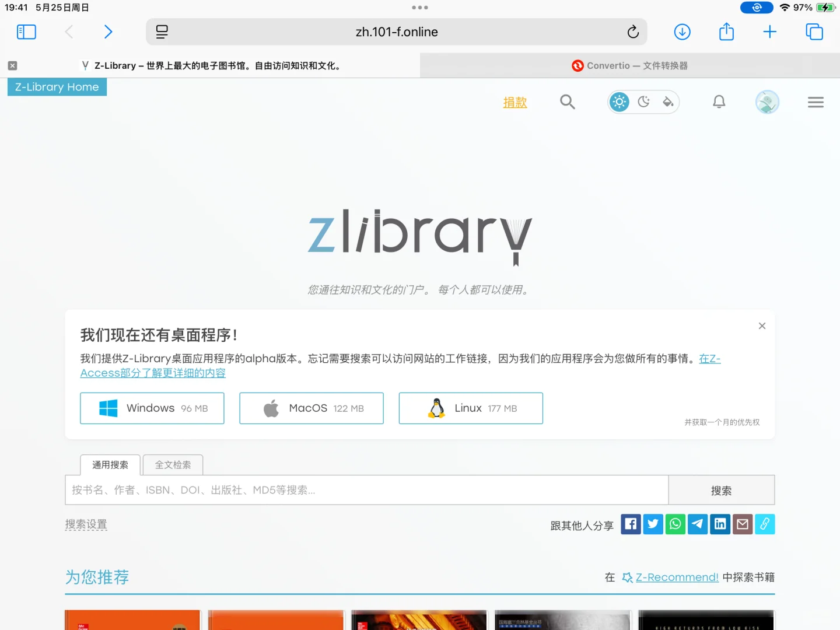Screen dimensions: 840x630
Task: Open notifications bell
Action: pyautogui.click(x=719, y=102)
